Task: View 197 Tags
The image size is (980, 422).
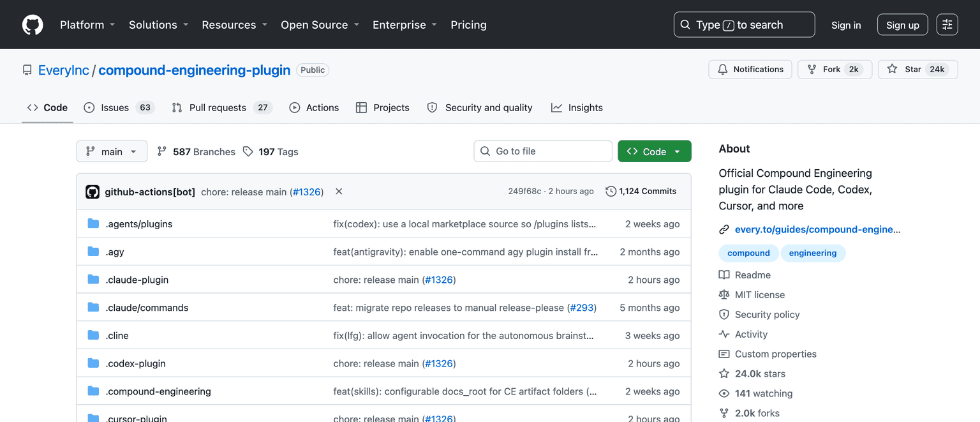Action: pyautogui.click(x=271, y=152)
